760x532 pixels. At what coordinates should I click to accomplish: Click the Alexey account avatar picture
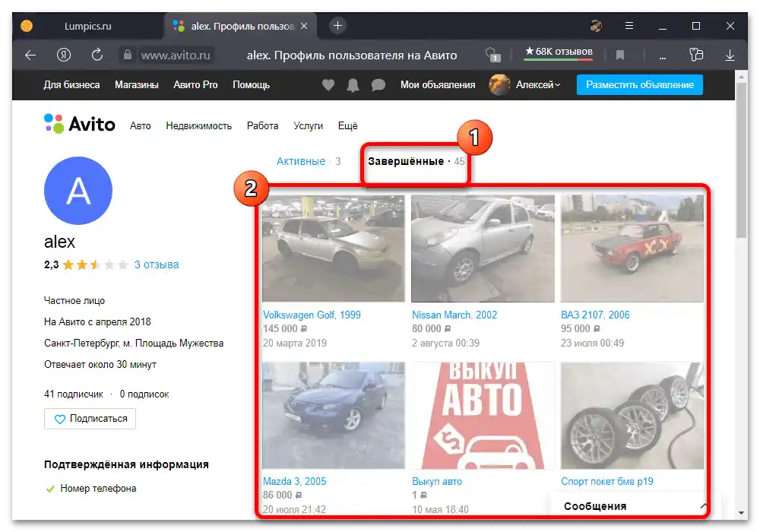[x=499, y=85]
